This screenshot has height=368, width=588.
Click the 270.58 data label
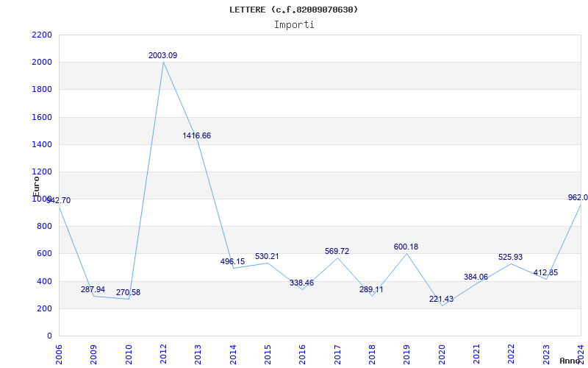[128, 292]
